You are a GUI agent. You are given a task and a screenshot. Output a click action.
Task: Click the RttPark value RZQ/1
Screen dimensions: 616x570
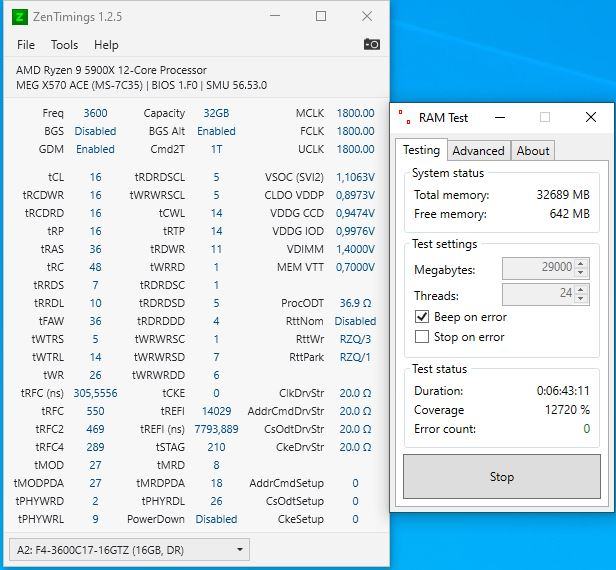[x=355, y=357]
